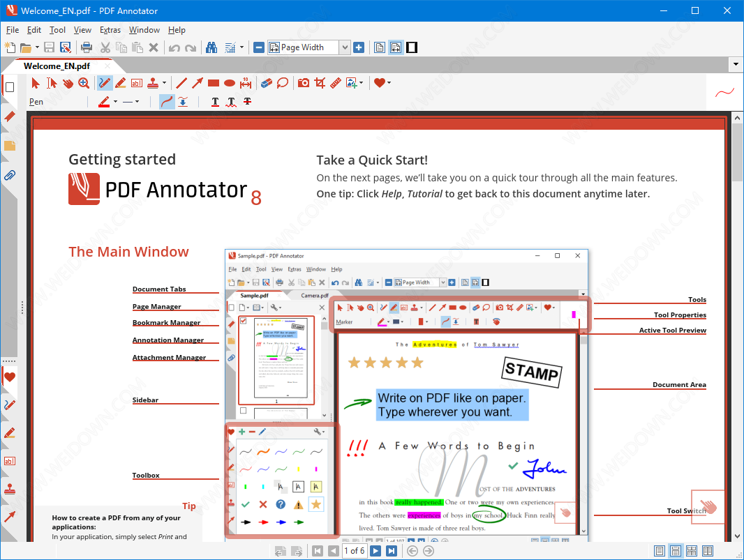Click the page number field

coord(355,551)
